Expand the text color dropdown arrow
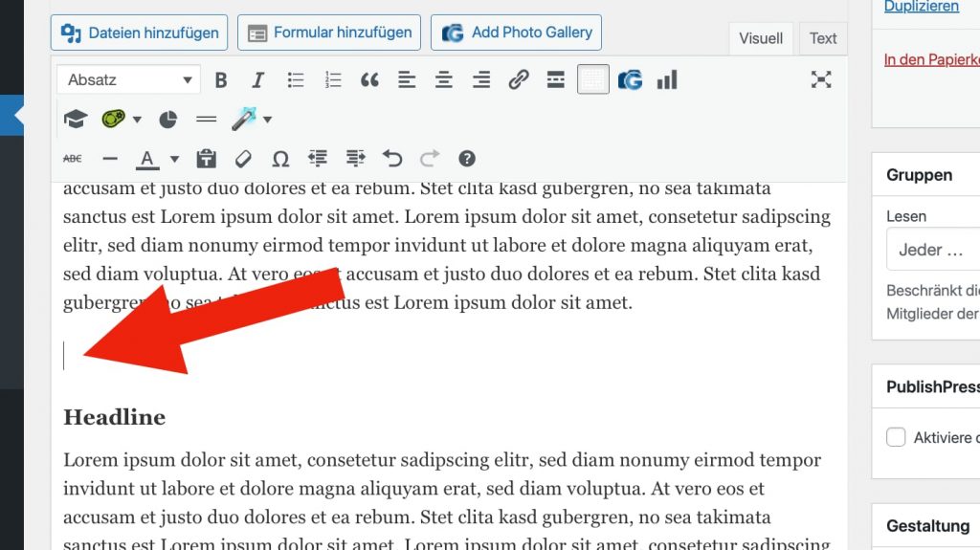 [174, 159]
